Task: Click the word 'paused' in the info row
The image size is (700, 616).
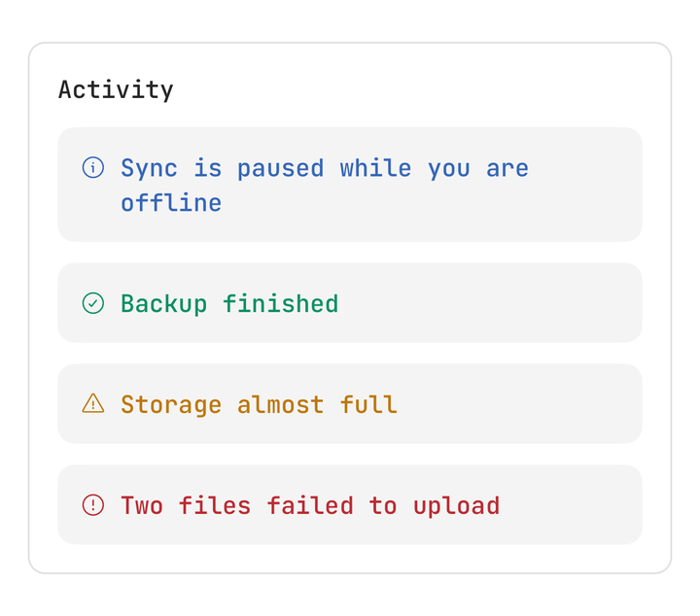Action: point(280,169)
